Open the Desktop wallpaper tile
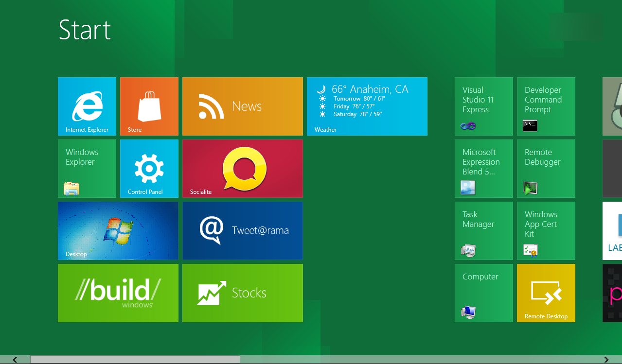Screen dimensions: 622x364 coord(118,231)
